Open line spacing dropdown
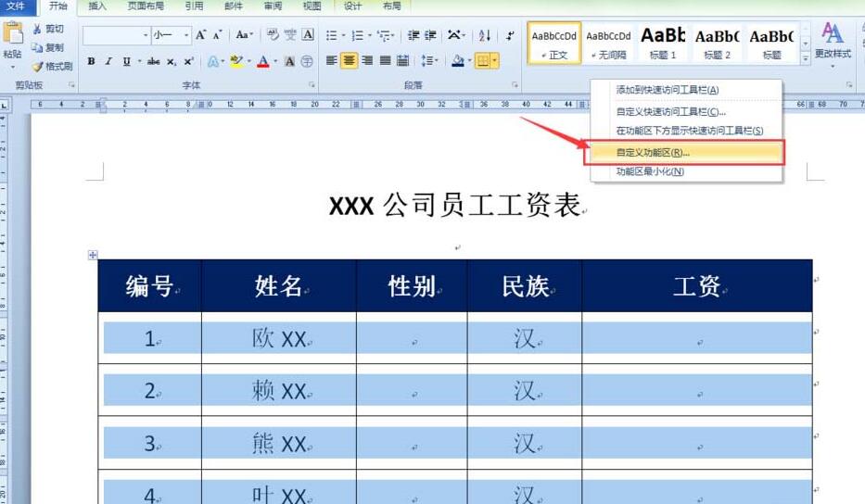 pyautogui.click(x=429, y=60)
